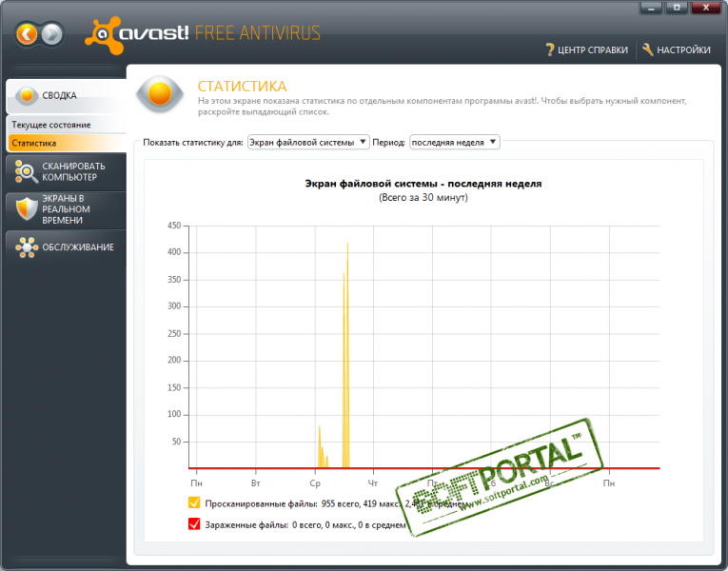Image resolution: width=728 pixels, height=571 pixels.
Task: Click the chart title Экран файловой системы - последняя неделя
Action: (423, 184)
